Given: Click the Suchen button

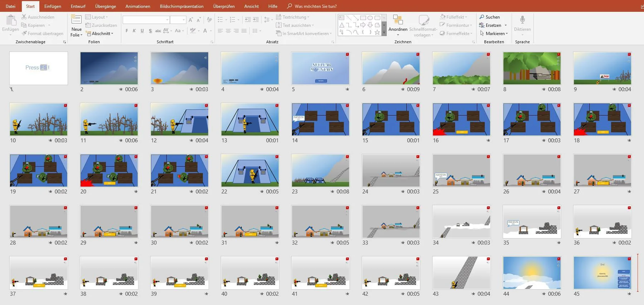Looking at the screenshot, I should pyautogui.click(x=489, y=17).
